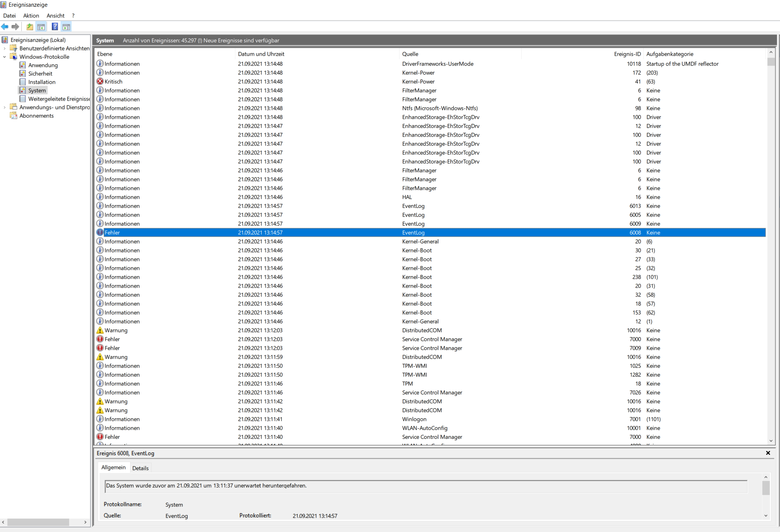780x532 pixels.
Task: Expand Anwendungs- und Dienstprotokolle node
Action: [4, 107]
